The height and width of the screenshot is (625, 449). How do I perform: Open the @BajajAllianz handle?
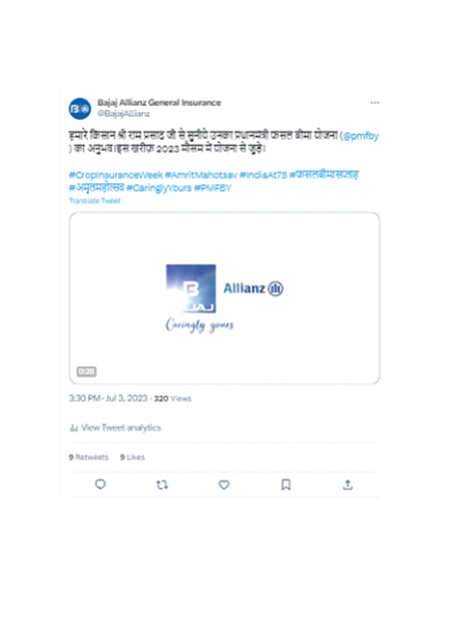[x=124, y=114]
